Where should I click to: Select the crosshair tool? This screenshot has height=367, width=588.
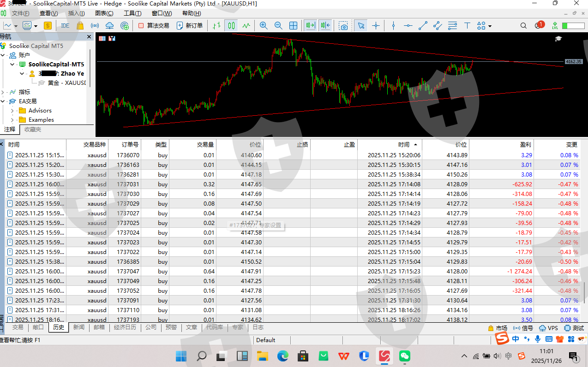coord(376,26)
